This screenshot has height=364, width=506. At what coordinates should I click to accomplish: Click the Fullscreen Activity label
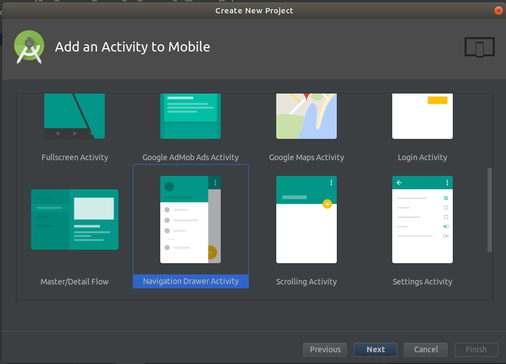[x=75, y=157]
